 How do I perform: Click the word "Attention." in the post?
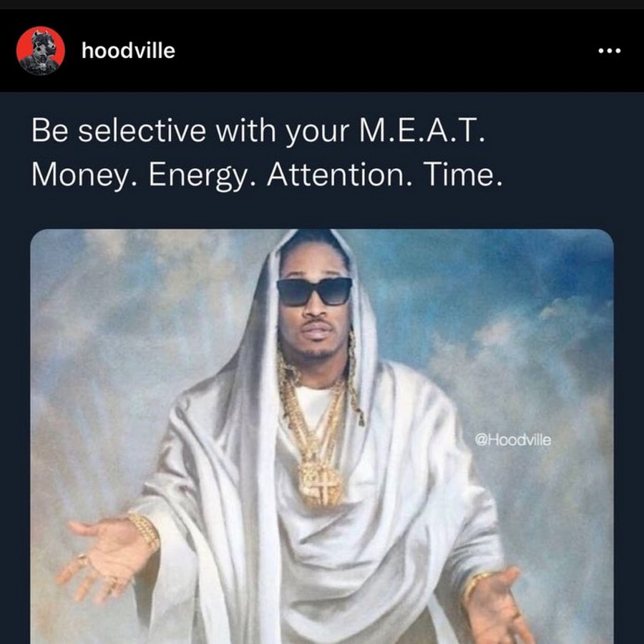click(x=340, y=174)
